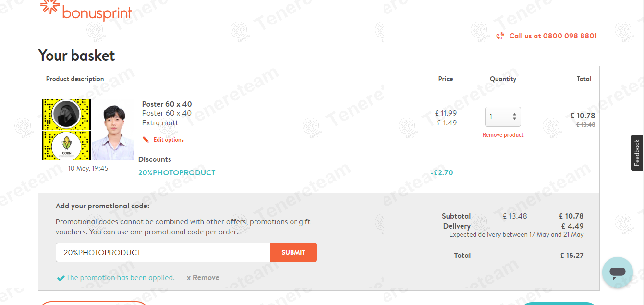
Task: Remove the applied promotion code
Action: click(x=203, y=278)
